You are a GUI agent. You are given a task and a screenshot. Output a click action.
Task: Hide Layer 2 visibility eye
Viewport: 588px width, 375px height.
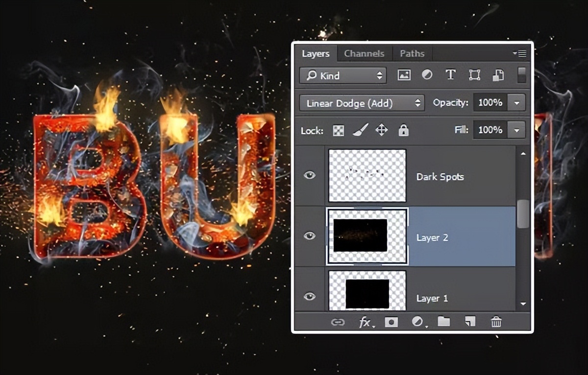[309, 236]
